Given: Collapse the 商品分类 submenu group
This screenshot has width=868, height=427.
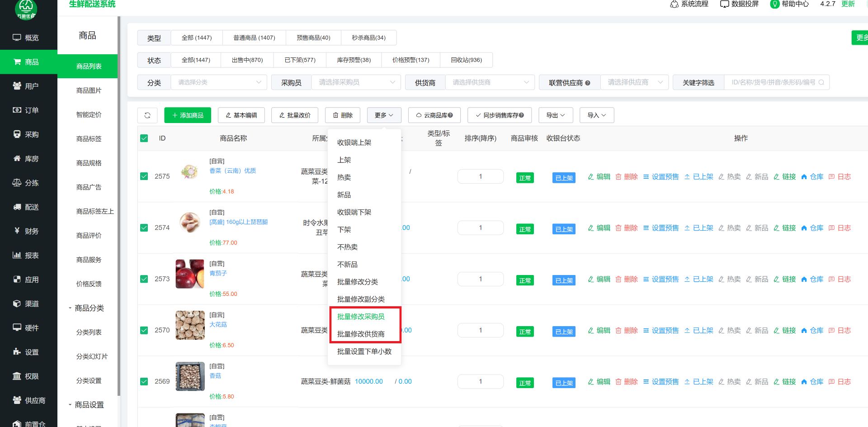Looking at the screenshot, I should point(88,308).
